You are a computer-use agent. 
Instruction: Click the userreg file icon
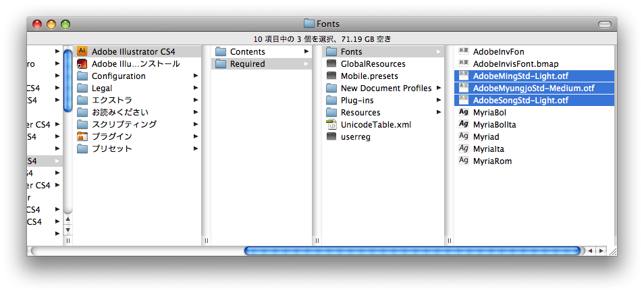(331, 137)
